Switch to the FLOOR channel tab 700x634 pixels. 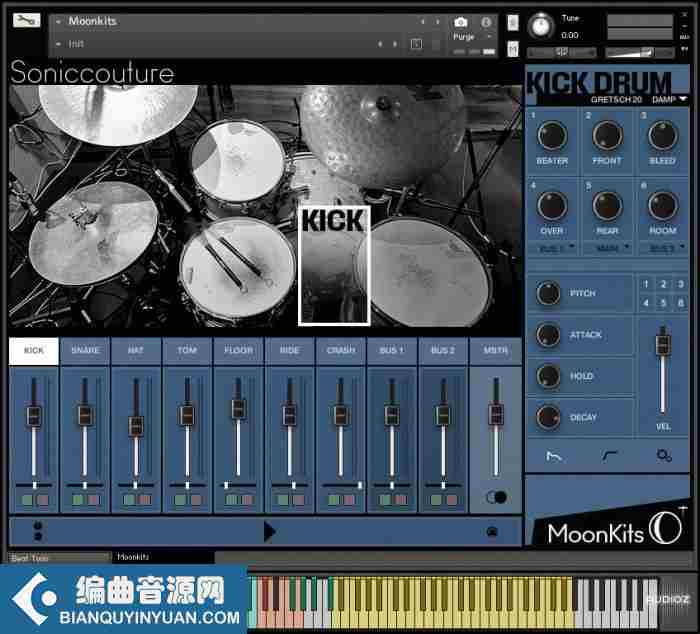tap(238, 350)
